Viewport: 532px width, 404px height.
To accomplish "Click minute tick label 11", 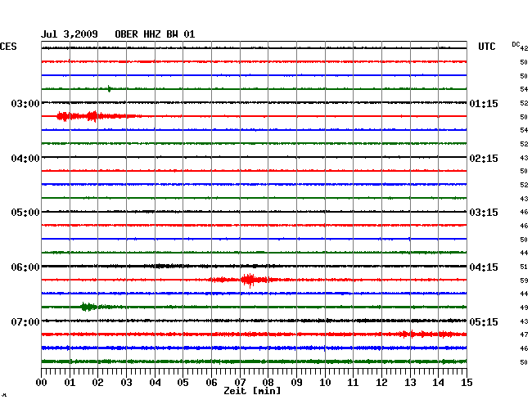I will tap(353, 382).
